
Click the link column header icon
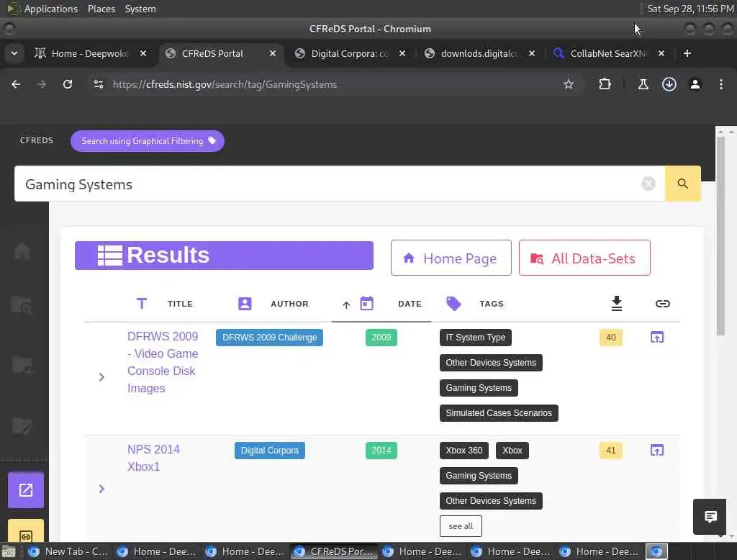pyautogui.click(x=662, y=304)
